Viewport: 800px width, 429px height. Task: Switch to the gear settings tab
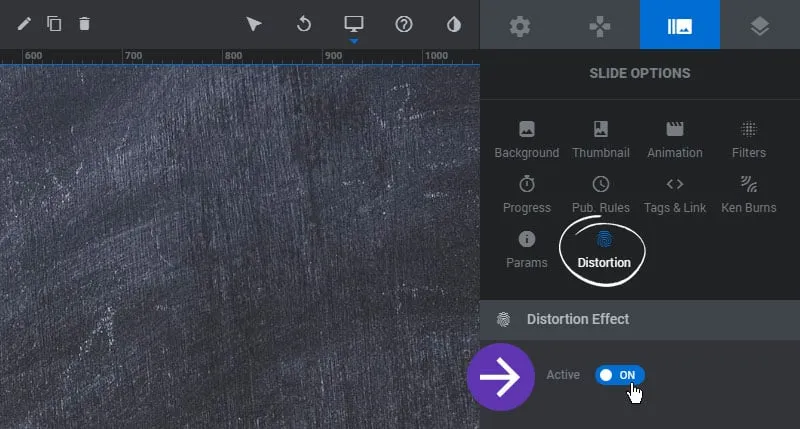[x=520, y=25]
